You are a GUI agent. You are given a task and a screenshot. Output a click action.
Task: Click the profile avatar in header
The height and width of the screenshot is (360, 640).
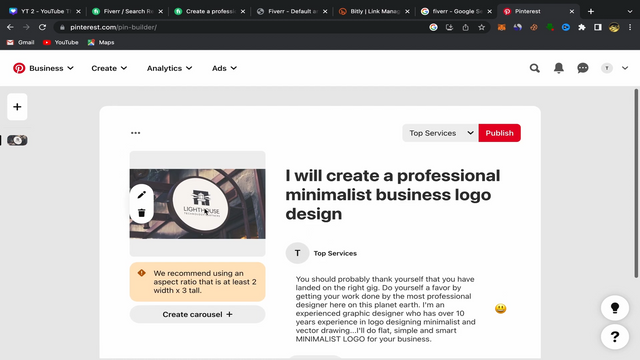pos(607,68)
